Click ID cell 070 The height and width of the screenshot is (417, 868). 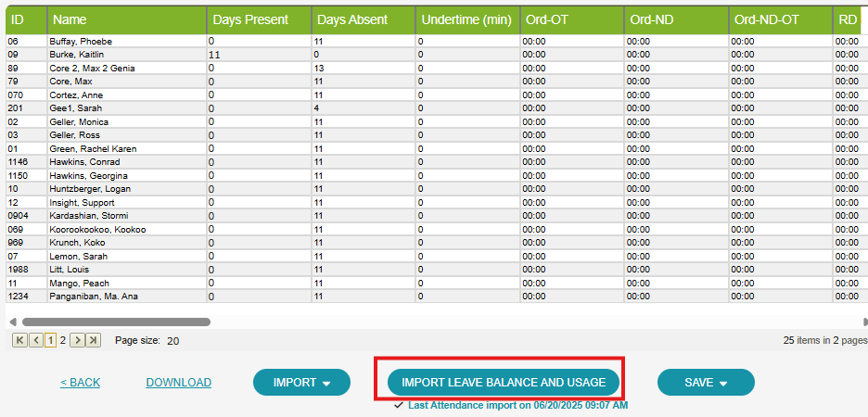(16, 95)
